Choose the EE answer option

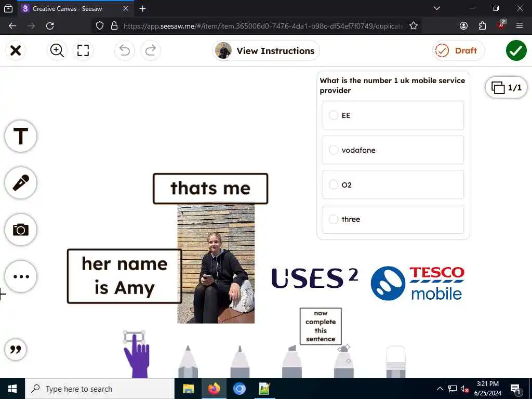pyautogui.click(x=393, y=115)
